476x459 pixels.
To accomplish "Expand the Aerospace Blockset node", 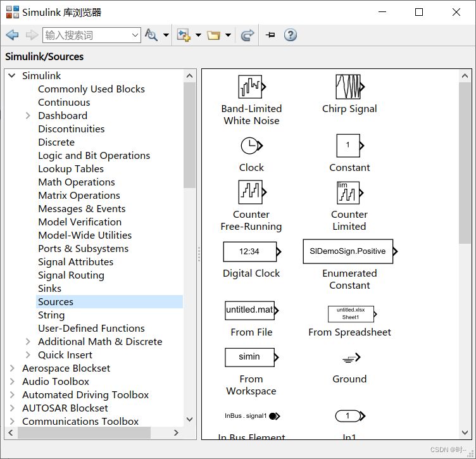I will click(12, 368).
